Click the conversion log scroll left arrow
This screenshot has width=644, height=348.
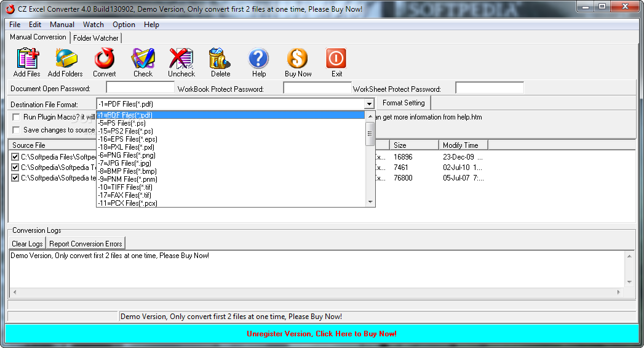15,292
